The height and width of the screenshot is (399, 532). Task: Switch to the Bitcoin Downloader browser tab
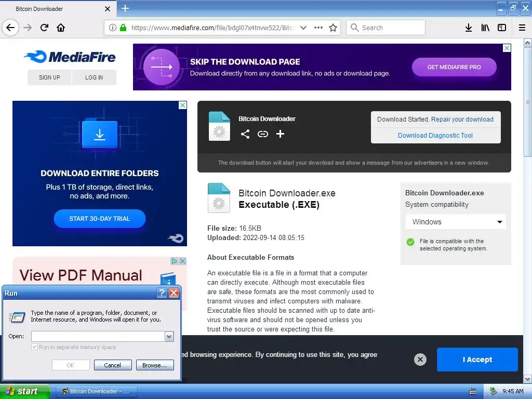point(58,9)
